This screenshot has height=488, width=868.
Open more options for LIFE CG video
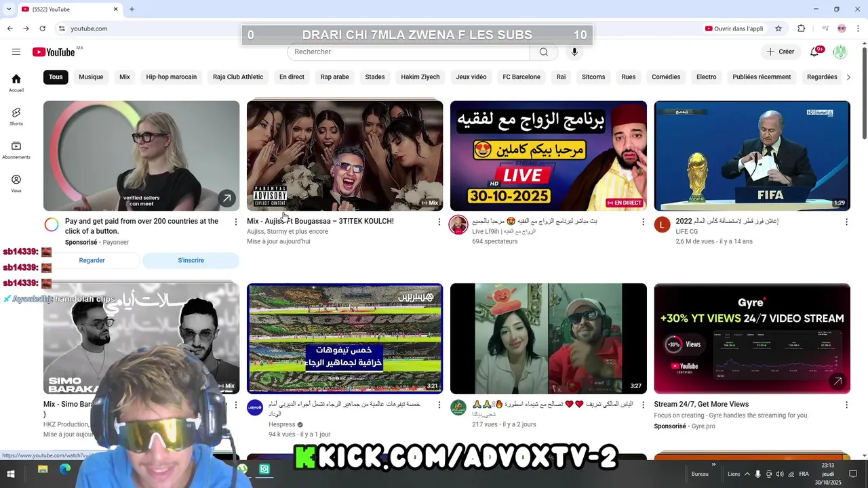coord(846,222)
